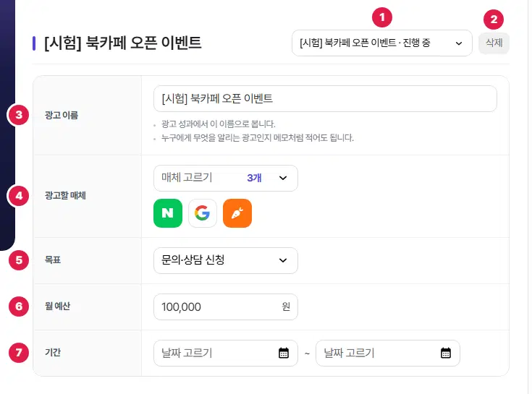Click the 3개 count in the media selector
Viewport: 532px width, 394px height.
click(254, 178)
